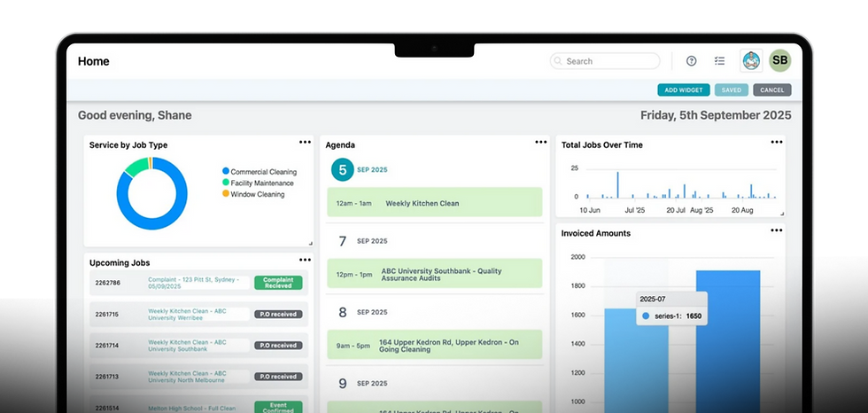
Task: Open the help question mark icon
Action: point(691,61)
